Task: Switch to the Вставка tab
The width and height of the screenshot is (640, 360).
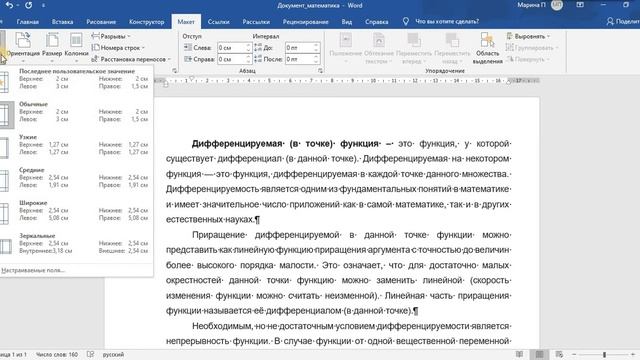Action: pyautogui.click(x=62, y=22)
